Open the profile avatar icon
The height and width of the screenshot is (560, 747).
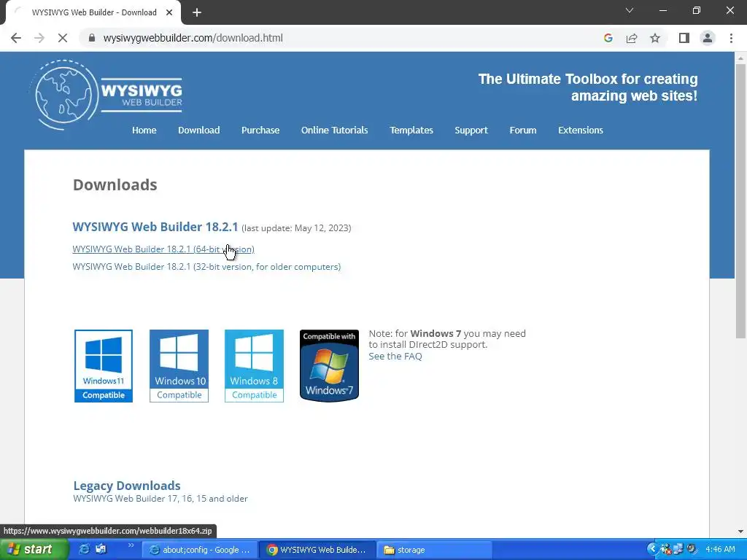(x=708, y=38)
